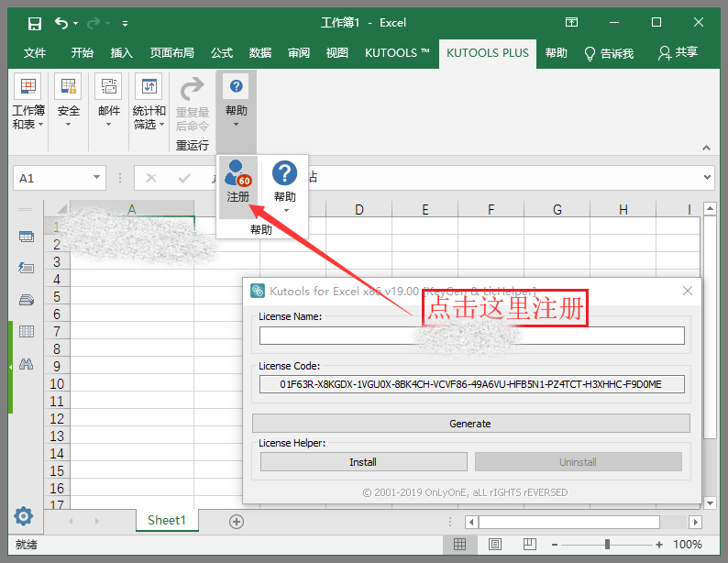Screen dimensions: 728x563
Task: Switch to the 插入 ribbon tab
Action: (122, 53)
